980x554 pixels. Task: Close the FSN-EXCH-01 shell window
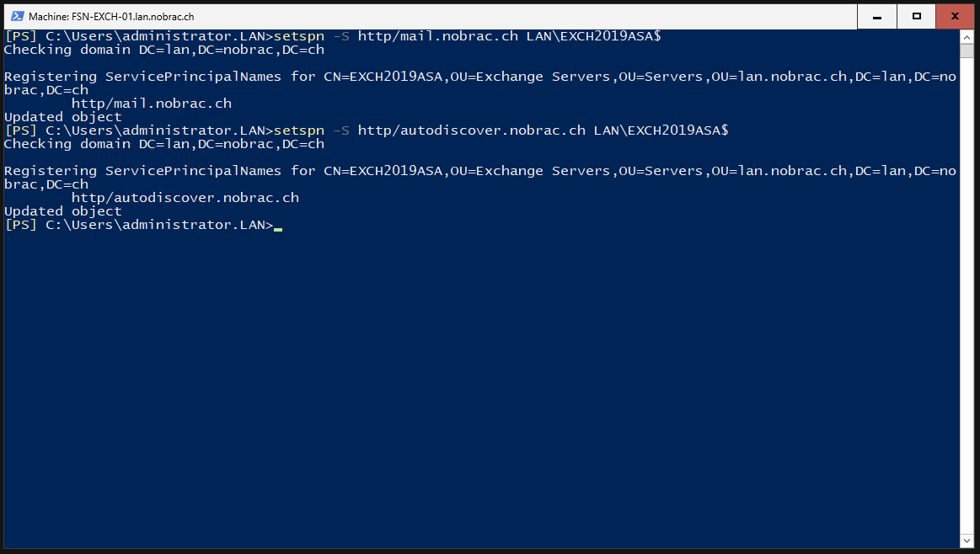pos(955,16)
